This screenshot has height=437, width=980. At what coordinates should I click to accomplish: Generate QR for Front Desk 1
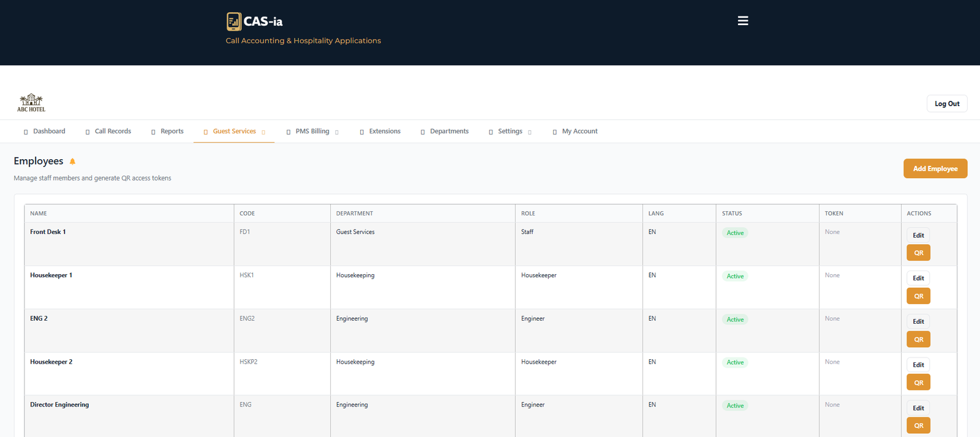[x=918, y=253]
